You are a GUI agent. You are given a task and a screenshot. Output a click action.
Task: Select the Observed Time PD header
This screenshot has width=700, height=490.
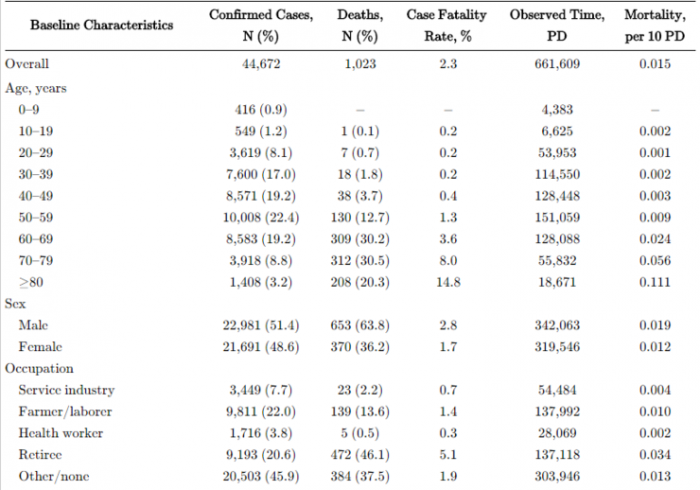pos(556,23)
